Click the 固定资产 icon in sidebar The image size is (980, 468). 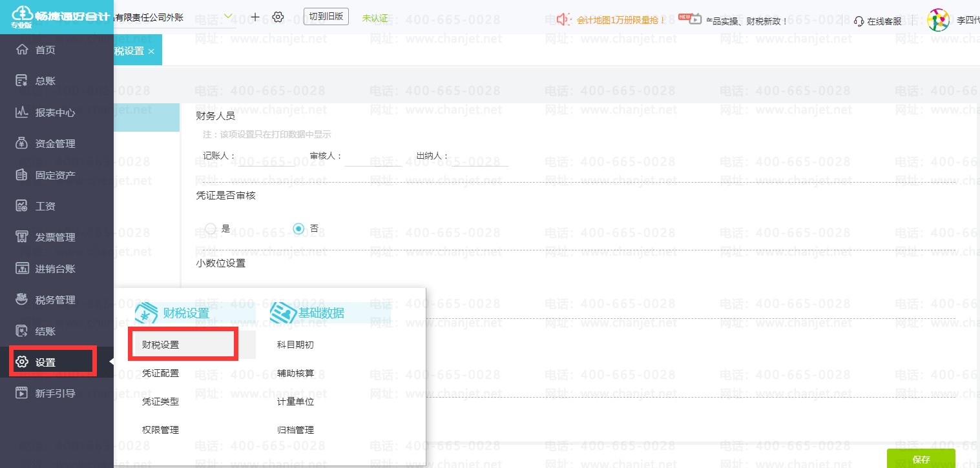pyautogui.click(x=22, y=174)
